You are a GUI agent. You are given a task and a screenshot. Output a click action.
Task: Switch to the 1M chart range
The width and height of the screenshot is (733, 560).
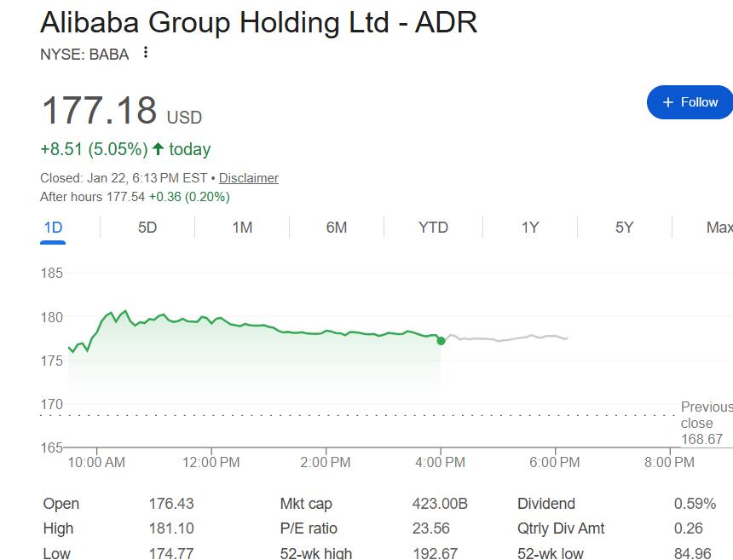[242, 228]
